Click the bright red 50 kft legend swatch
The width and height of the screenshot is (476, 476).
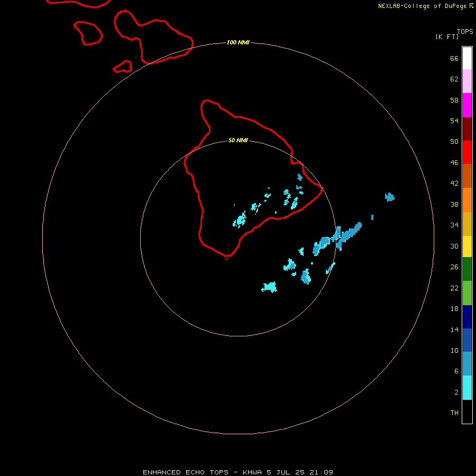tap(467, 152)
